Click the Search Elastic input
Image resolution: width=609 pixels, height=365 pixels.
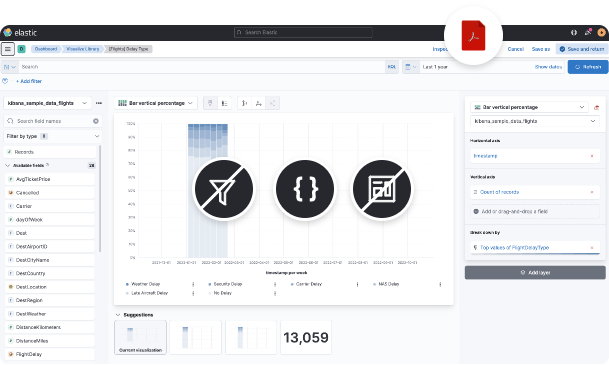[303, 33]
